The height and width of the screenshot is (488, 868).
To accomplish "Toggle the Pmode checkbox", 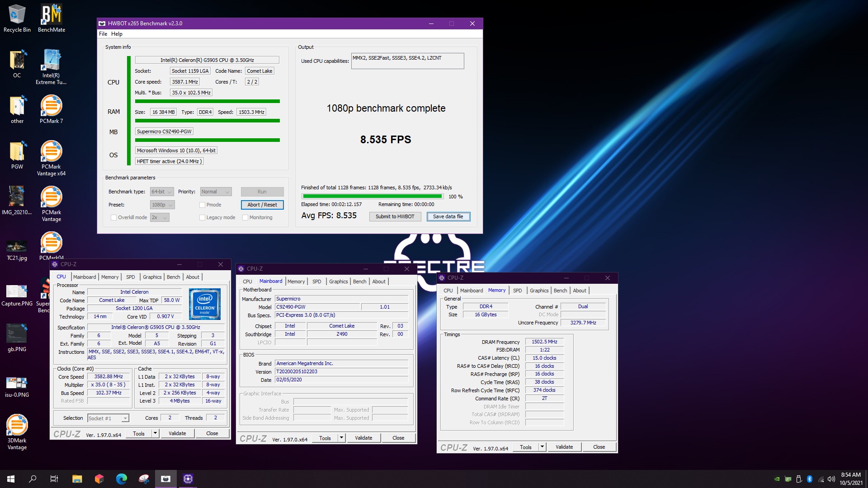I will point(202,205).
